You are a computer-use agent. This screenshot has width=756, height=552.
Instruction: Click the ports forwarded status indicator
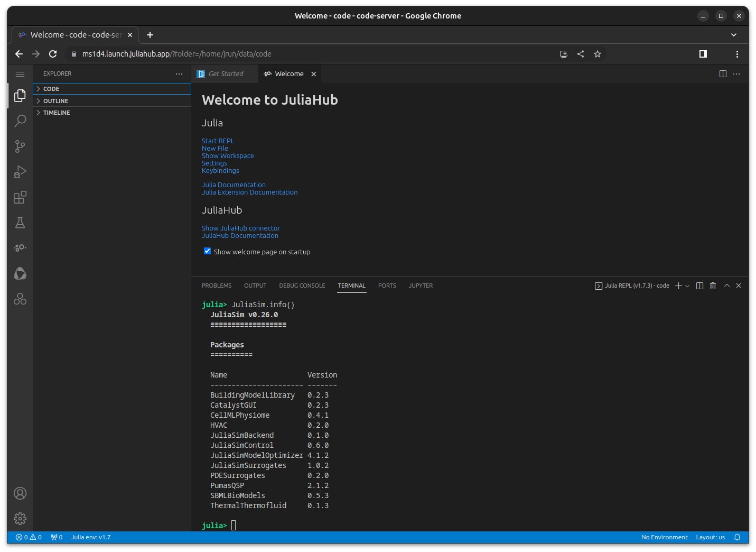[57, 537]
